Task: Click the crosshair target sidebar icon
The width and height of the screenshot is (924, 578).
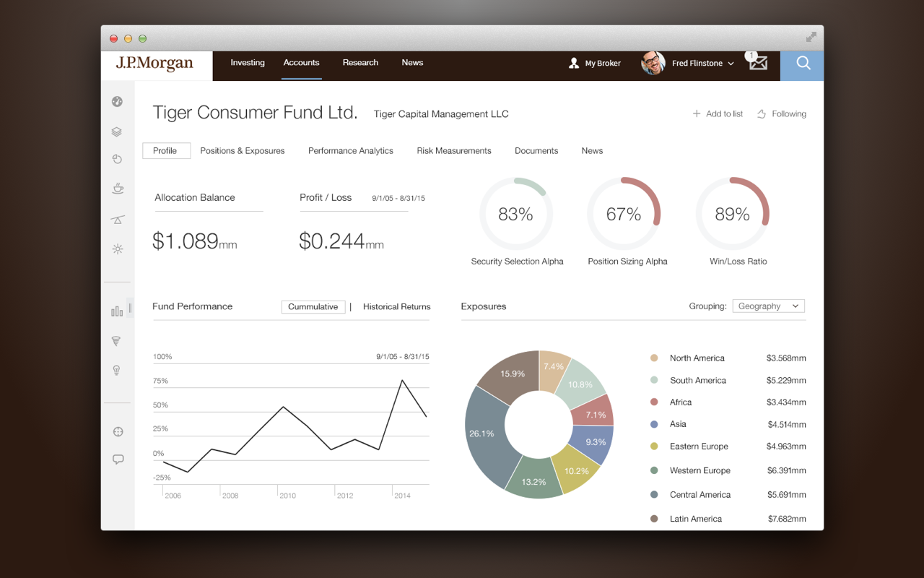Action: (x=118, y=432)
